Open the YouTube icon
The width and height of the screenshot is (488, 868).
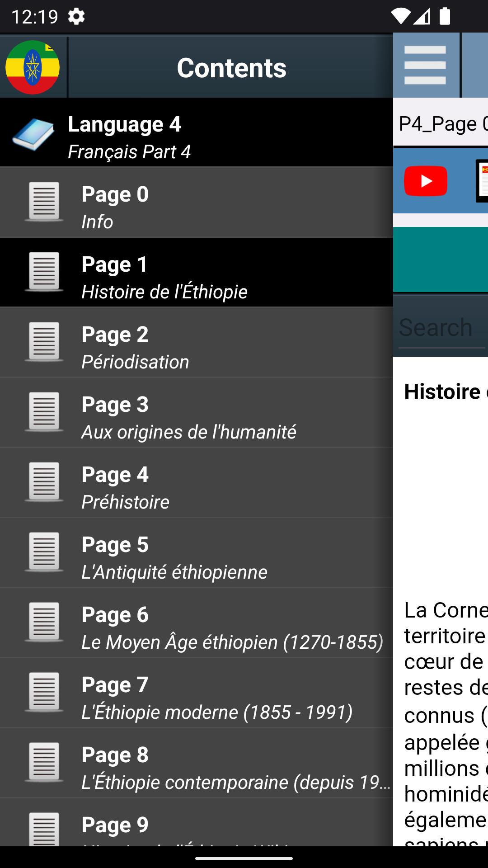tap(426, 181)
